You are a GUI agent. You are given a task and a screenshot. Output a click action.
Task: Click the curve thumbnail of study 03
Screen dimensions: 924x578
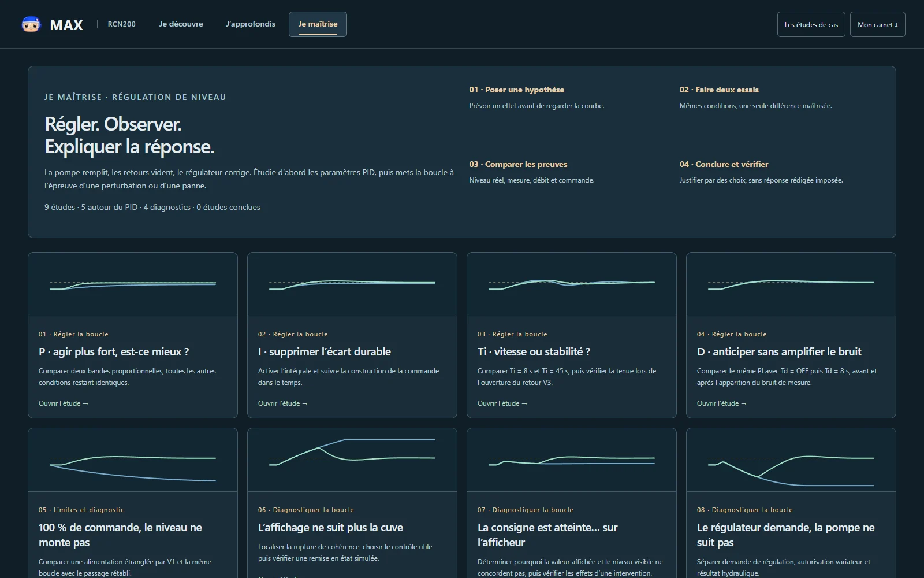point(572,284)
